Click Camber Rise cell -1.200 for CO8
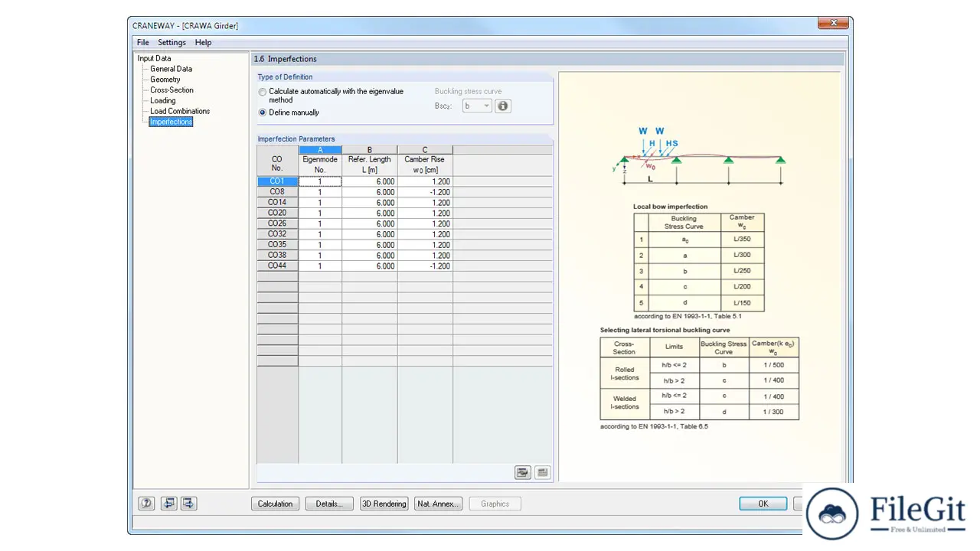The image size is (980, 551). 425,192
